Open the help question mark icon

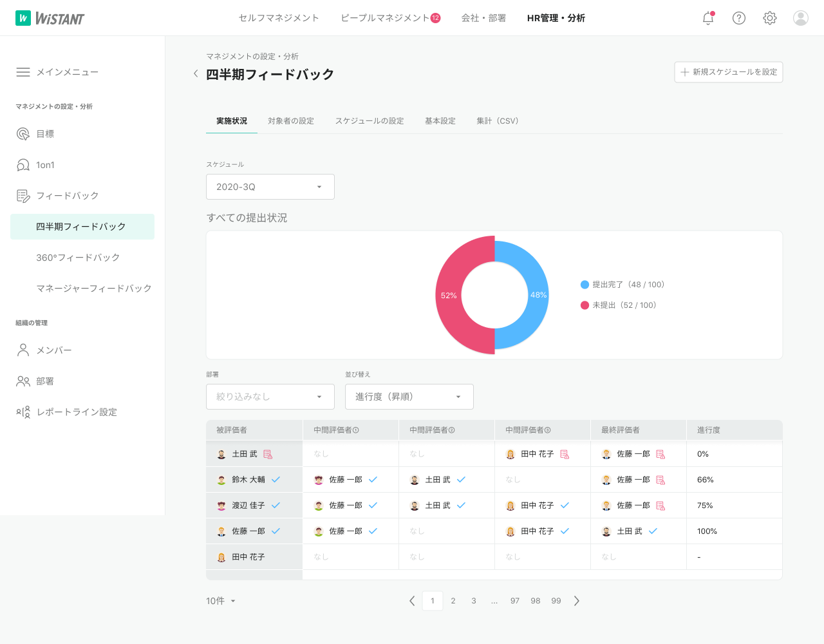tap(739, 18)
